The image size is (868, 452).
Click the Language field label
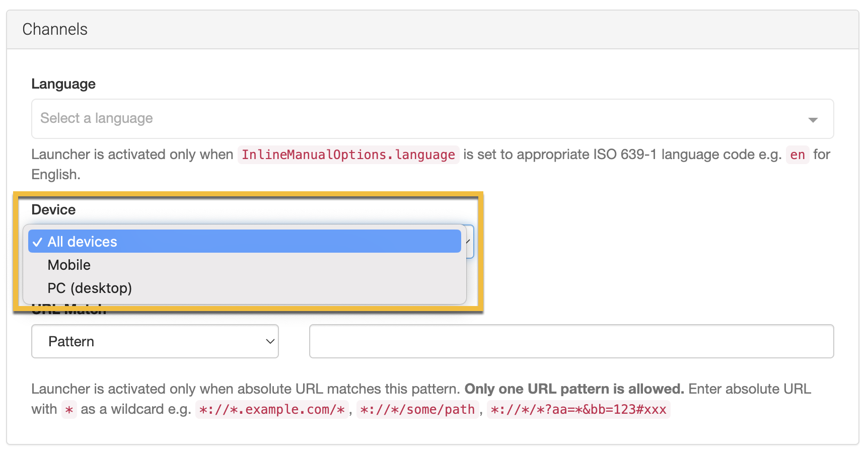click(x=63, y=84)
